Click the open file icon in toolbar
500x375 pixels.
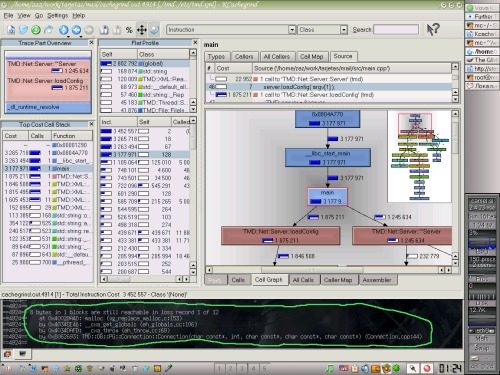coord(11,30)
